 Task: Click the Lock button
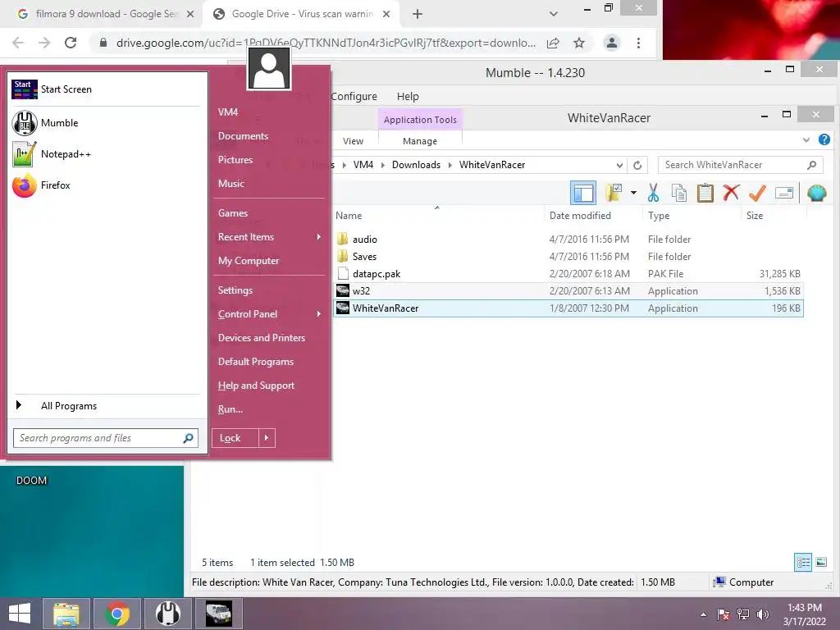pos(235,438)
